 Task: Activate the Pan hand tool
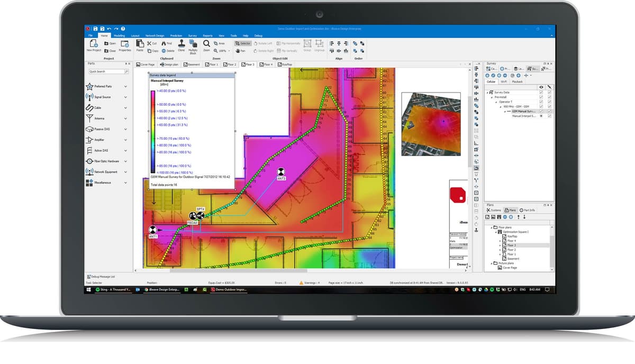(x=240, y=51)
